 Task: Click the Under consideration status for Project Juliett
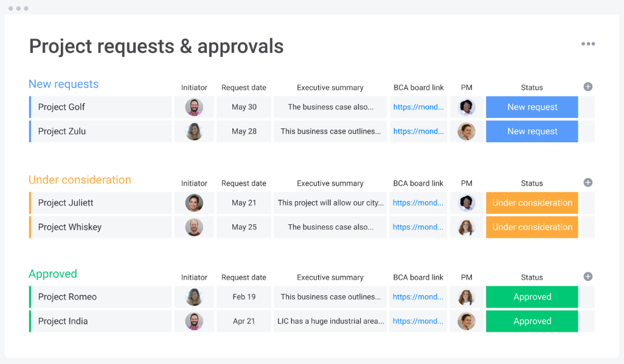pos(532,203)
